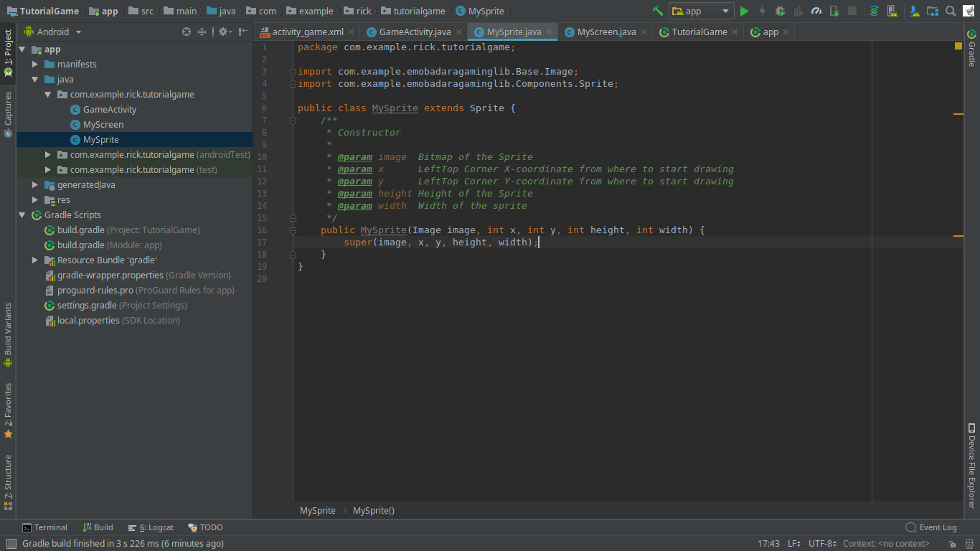This screenshot has width=980, height=551.
Task: Click the green Run app button
Action: [744, 11]
